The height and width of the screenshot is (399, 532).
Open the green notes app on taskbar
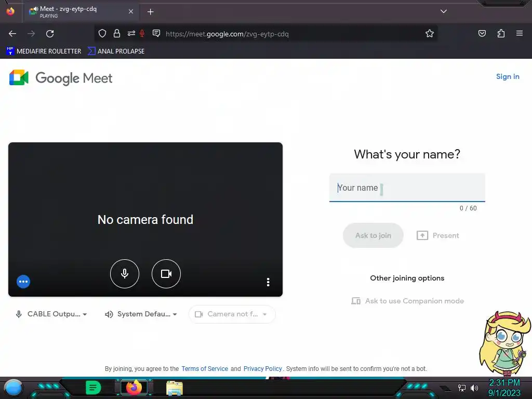[94, 388]
